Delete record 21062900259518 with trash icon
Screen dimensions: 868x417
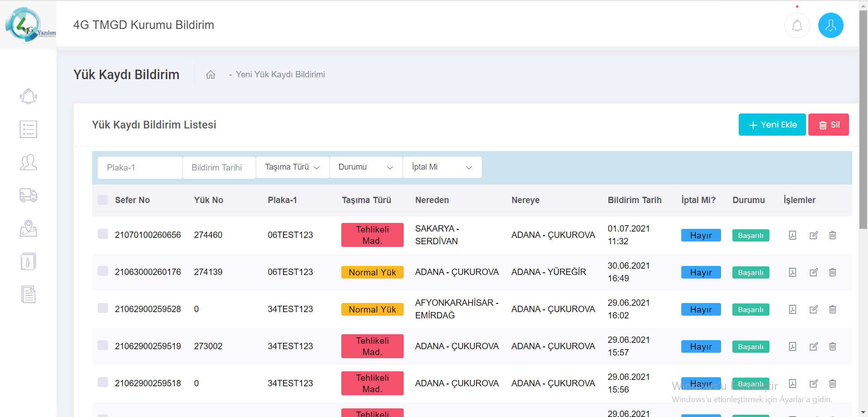coord(833,384)
